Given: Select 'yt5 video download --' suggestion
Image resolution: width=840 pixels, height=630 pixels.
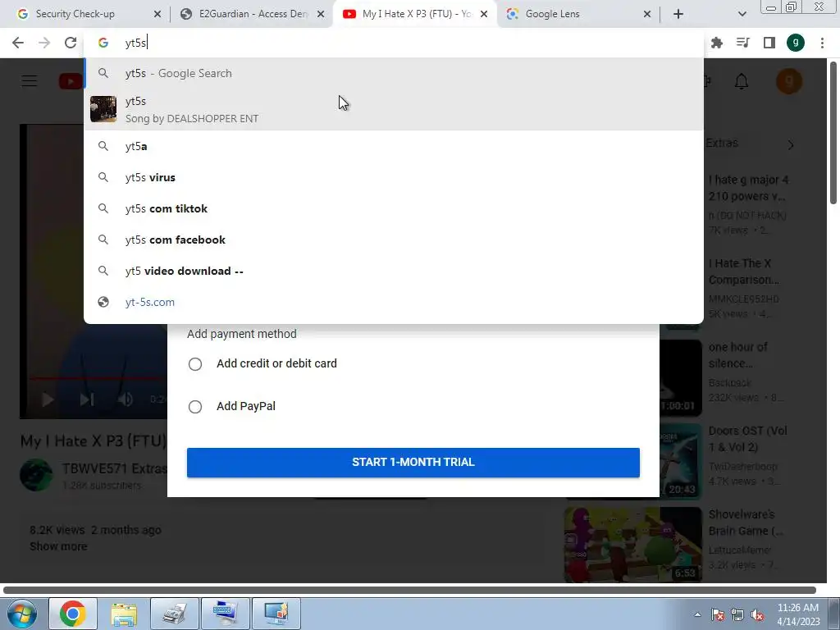Looking at the screenshot, I should point(394,271).
